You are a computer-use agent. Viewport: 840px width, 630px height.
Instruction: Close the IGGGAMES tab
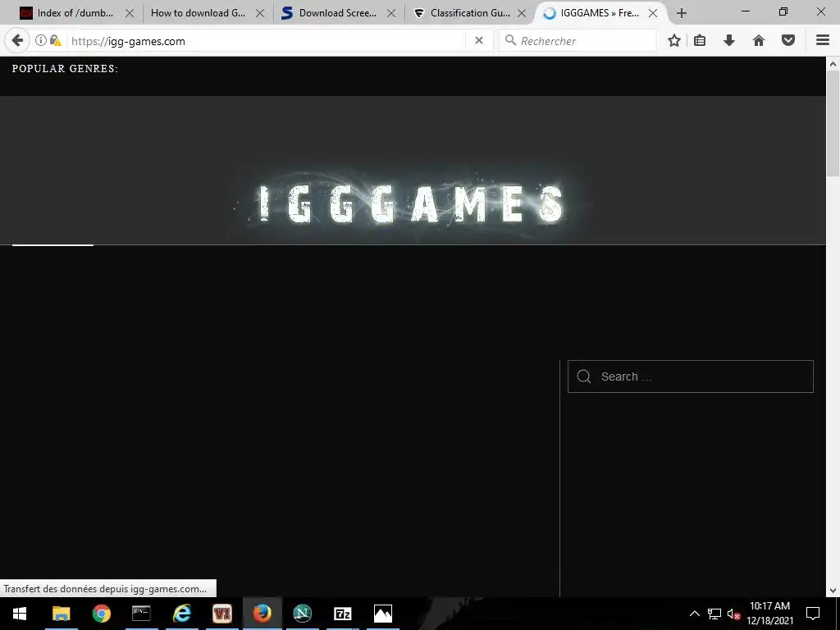(652, 13)
